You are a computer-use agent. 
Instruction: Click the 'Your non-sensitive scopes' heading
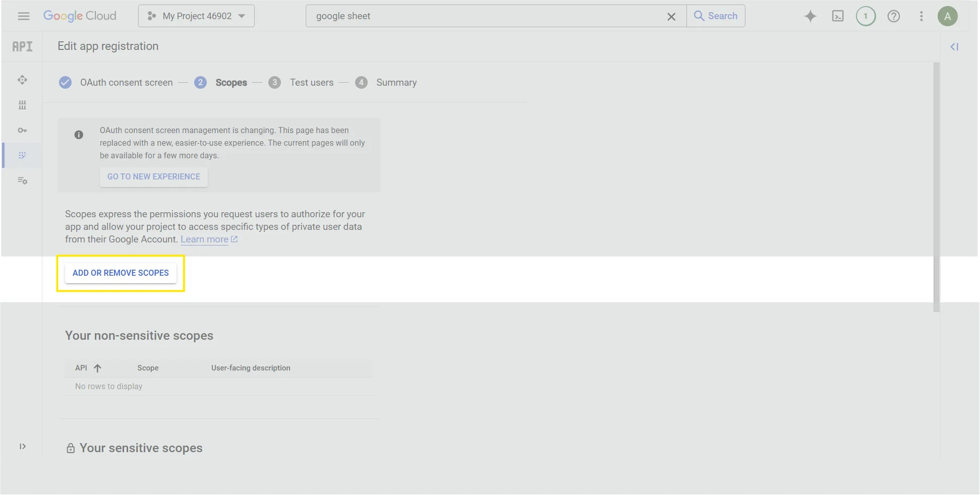pos(139,336)
